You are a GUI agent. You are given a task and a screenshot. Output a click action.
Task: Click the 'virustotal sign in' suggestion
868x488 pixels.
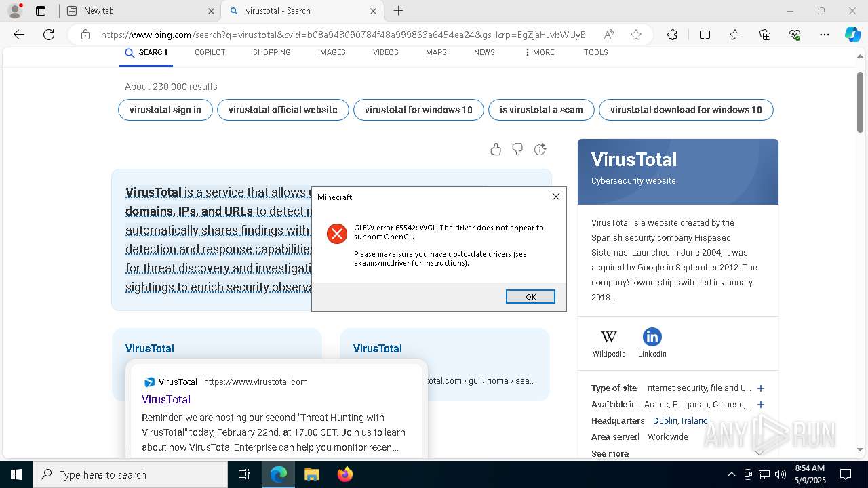pos(165,110)
